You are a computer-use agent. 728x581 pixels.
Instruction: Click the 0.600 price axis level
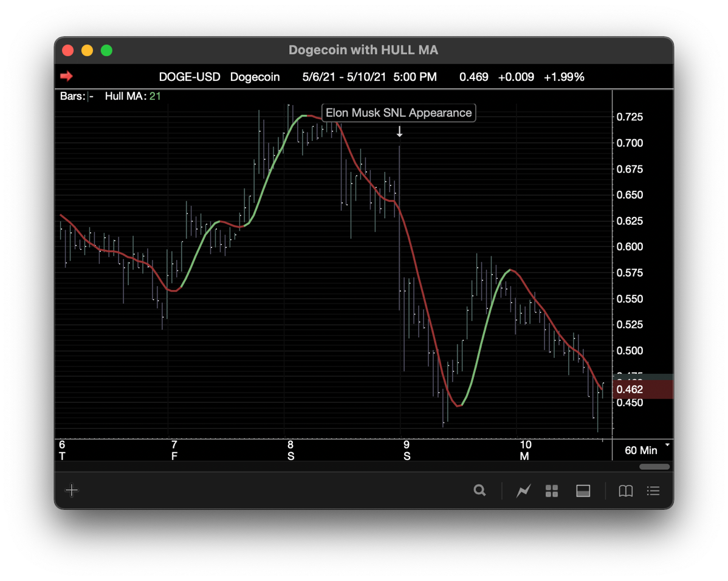[629, 247]
